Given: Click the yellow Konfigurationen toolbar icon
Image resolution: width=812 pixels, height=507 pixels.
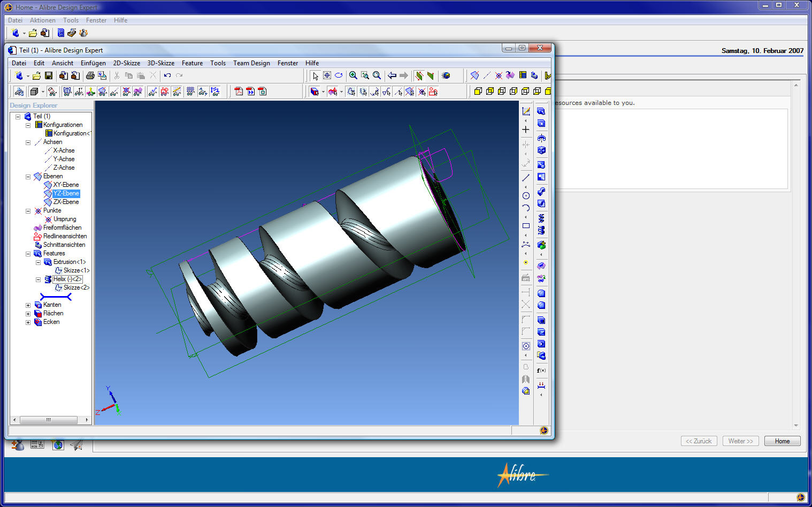Looking at the screenshot, I should [x=523, y=75].
